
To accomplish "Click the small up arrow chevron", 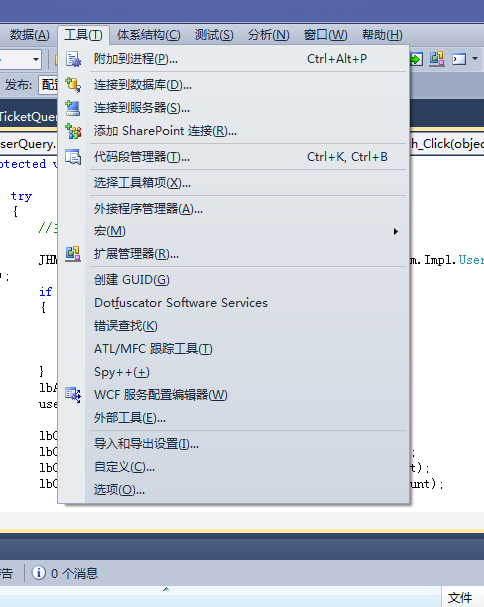I will coord(166,589).
